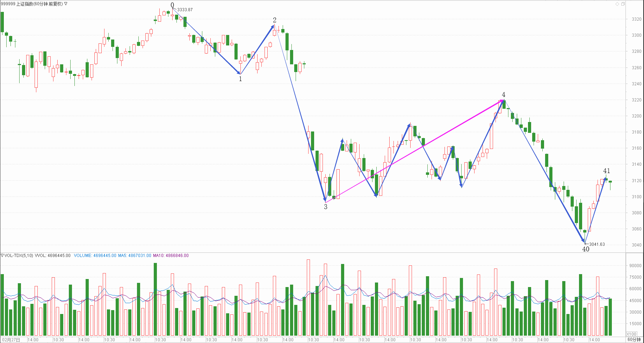The image size is (644, 343).
Task: Select wave label 40 at the bottom
Action: (x=586, y=249)
